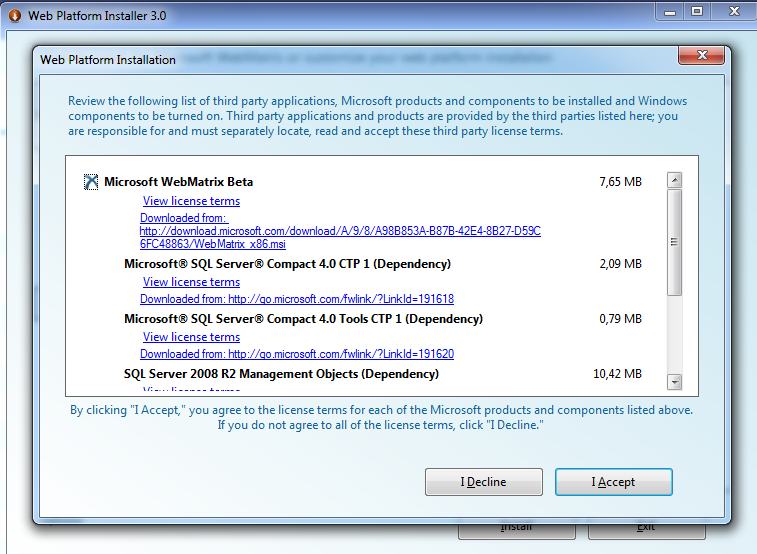757x554 pixels.
Task: Click Microsoft SQL Server Compact 4.0 CTP 1 heading
Action: (287, 264)
